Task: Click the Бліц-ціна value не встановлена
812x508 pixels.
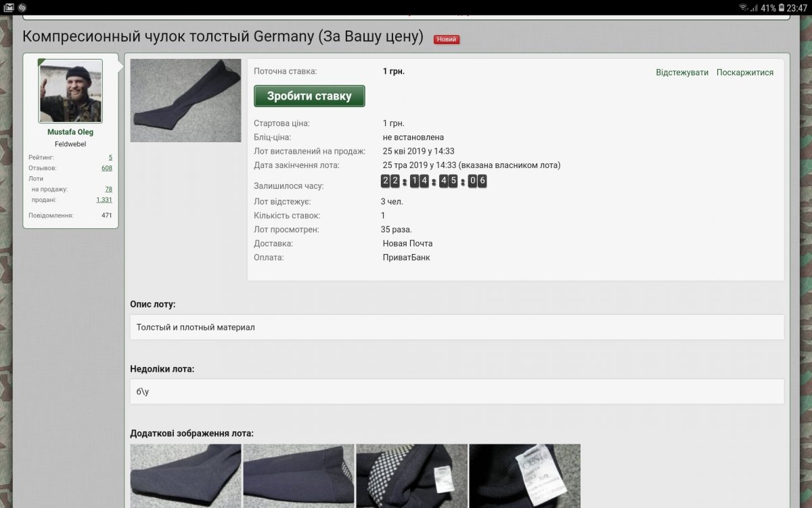Action: (413, 137)
